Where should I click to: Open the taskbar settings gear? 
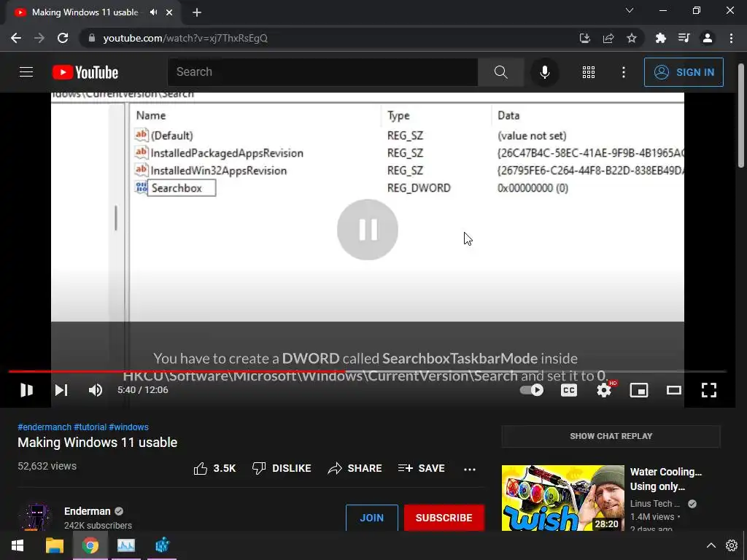[x=731, y=545]
